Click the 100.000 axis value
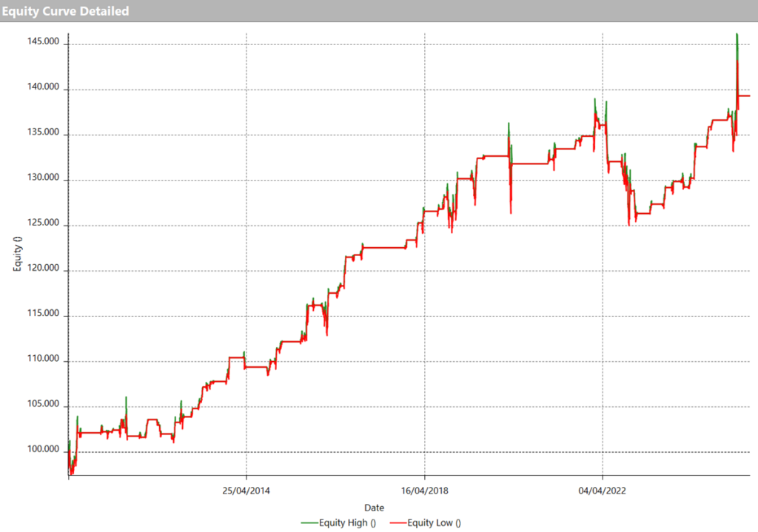The image size is (758, 532). point(43,449)
